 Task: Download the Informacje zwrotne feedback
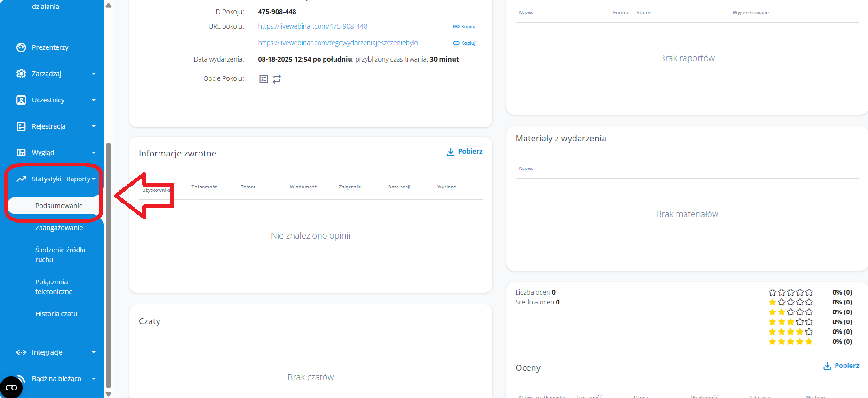464,152
